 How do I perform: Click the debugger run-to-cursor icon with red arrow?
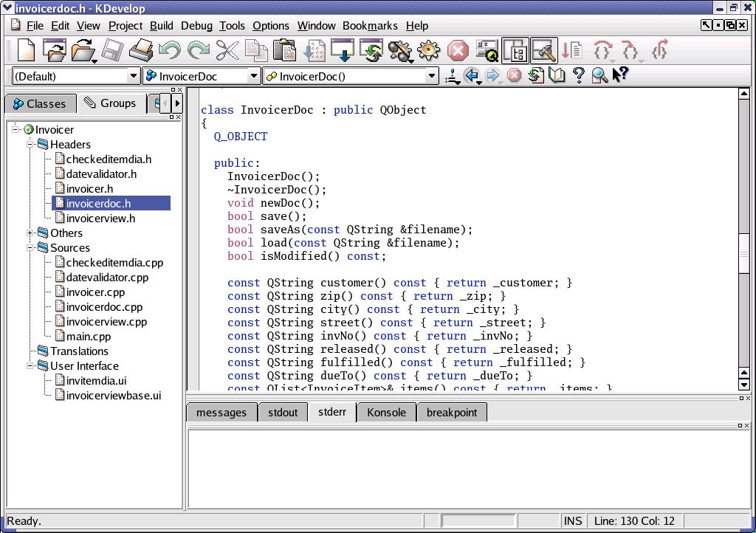[x=572, y=50]
